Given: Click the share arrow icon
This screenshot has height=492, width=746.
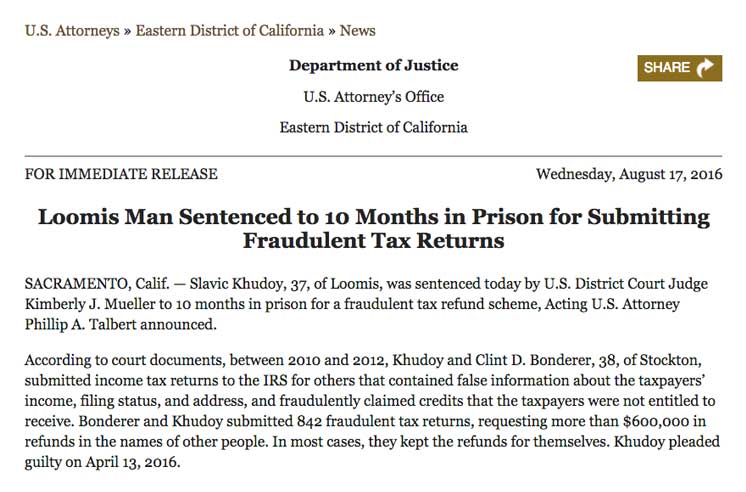Looking at the screenshot, I should (705, 68).
